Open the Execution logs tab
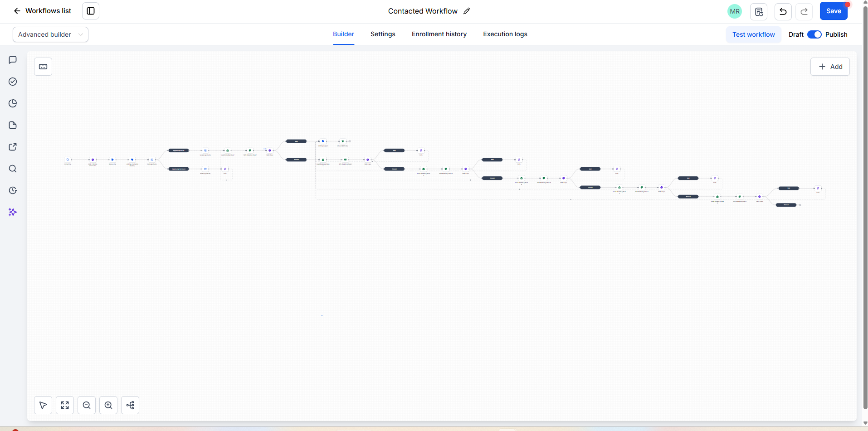 coord(505,34)
